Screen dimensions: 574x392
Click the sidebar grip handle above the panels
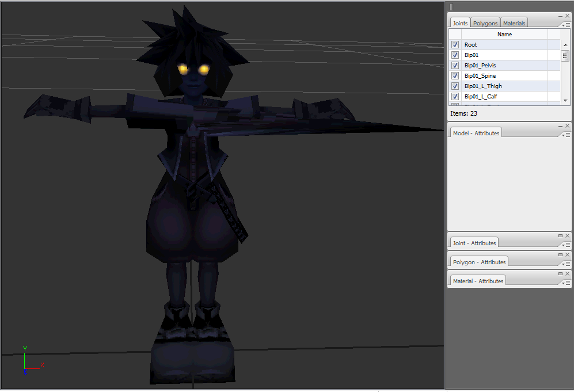[x=450, y=6]
